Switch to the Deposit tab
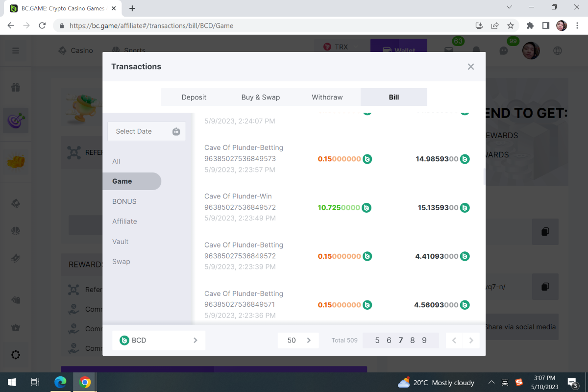 [194, 97]
